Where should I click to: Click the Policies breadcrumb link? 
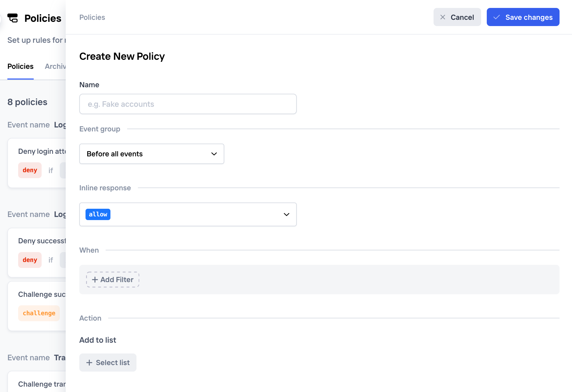coord(92,17)
